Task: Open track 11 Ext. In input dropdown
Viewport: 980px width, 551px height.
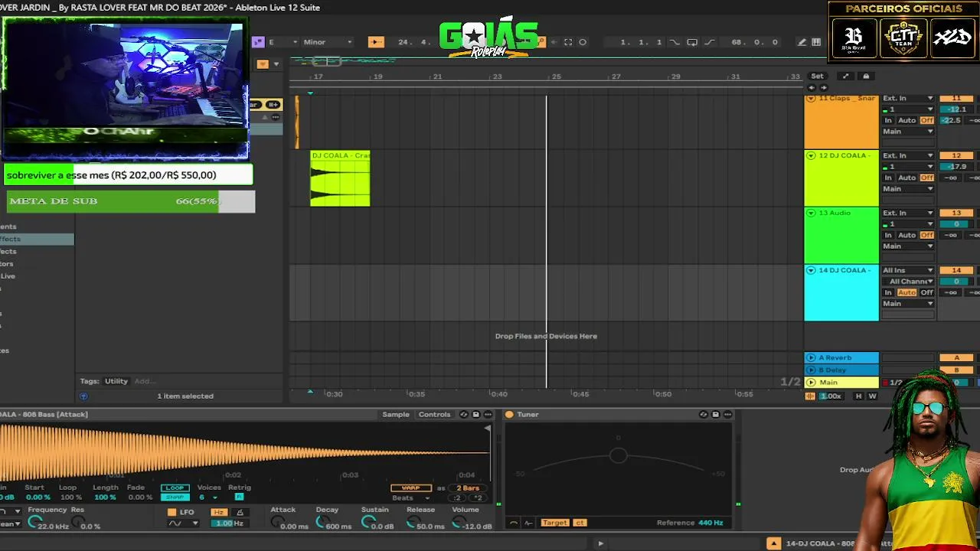Action: 908,98
